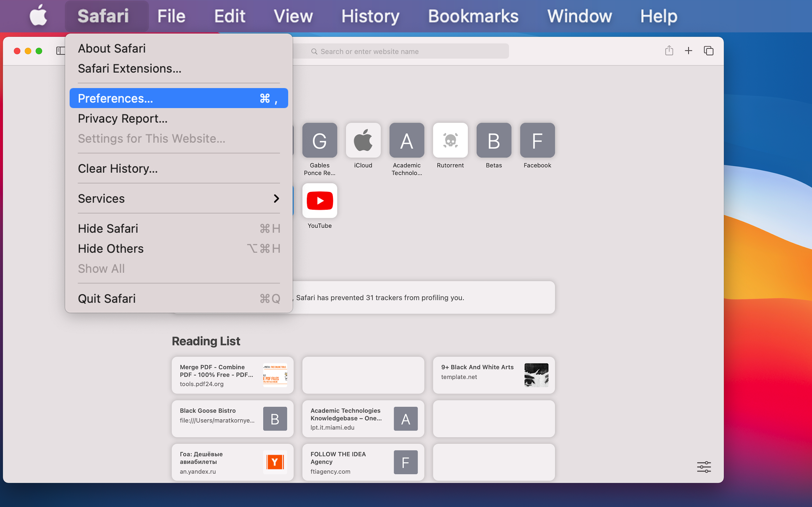Choose Quit Safari
Image resolution: width=812 pixels, height=507 pixels.
click(x=179, y=298)
